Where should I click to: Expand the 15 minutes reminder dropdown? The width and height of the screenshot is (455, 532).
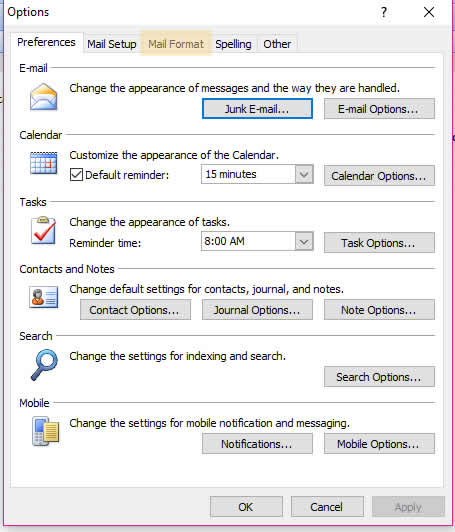coord(304,174)
